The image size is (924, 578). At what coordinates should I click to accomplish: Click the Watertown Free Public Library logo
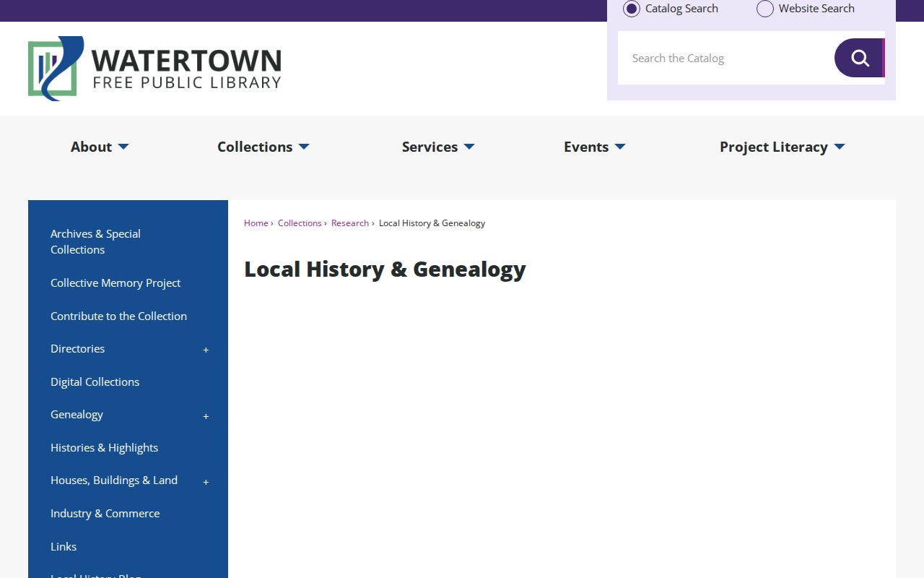tap(154, 69)
